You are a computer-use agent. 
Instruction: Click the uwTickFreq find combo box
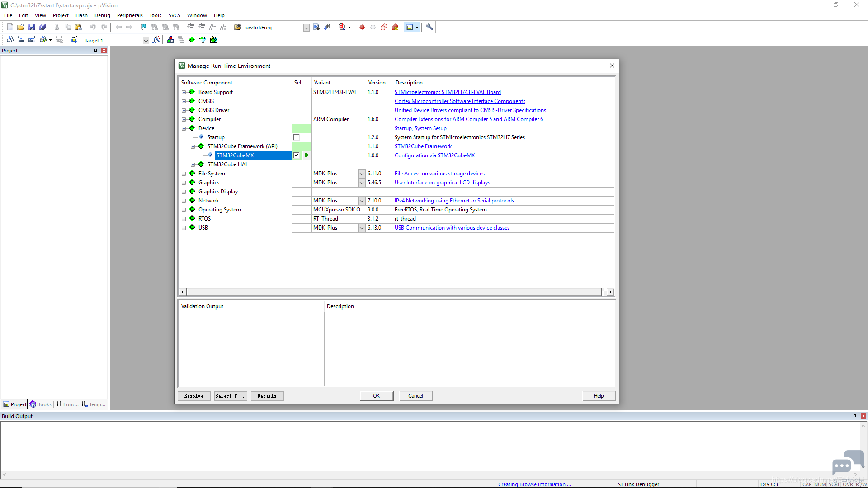(277, 28)
